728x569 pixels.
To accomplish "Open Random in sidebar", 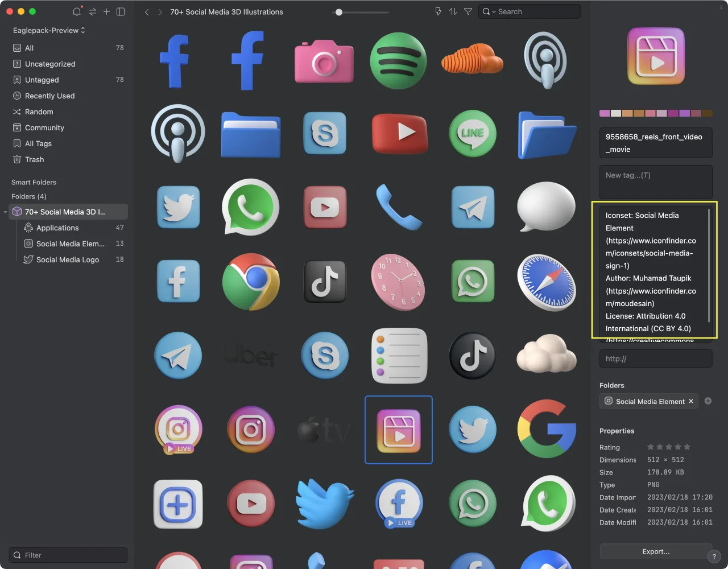I will pos(68,112).
